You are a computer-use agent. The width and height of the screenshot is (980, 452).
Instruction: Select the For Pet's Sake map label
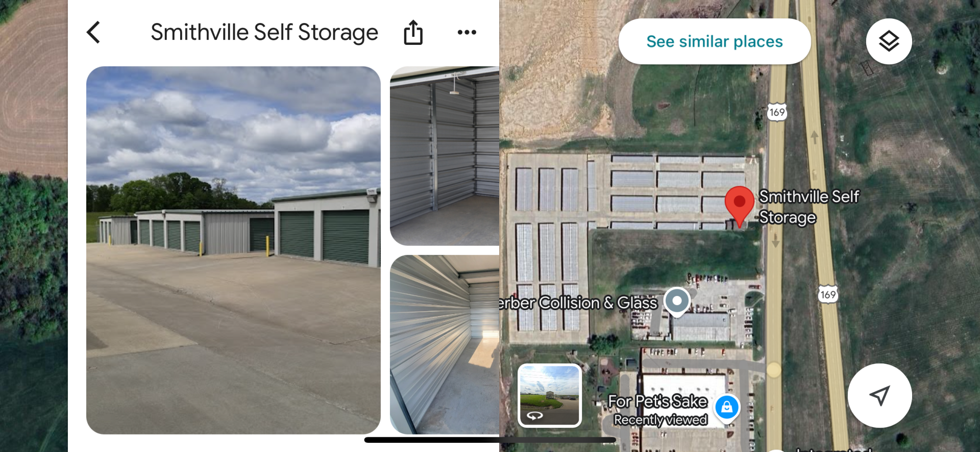658,401
